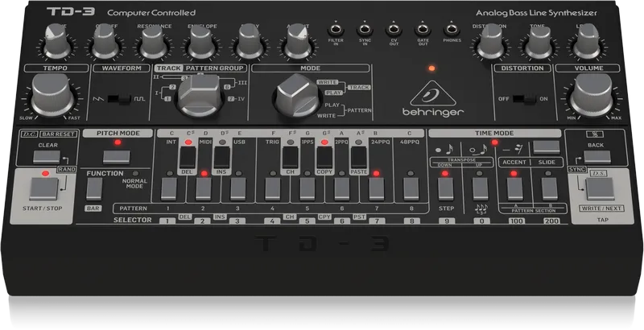The width and height of the screenshot is (644, 330).
Task: Click the top-row Distortion knob
Action: (x=490, y=42)
